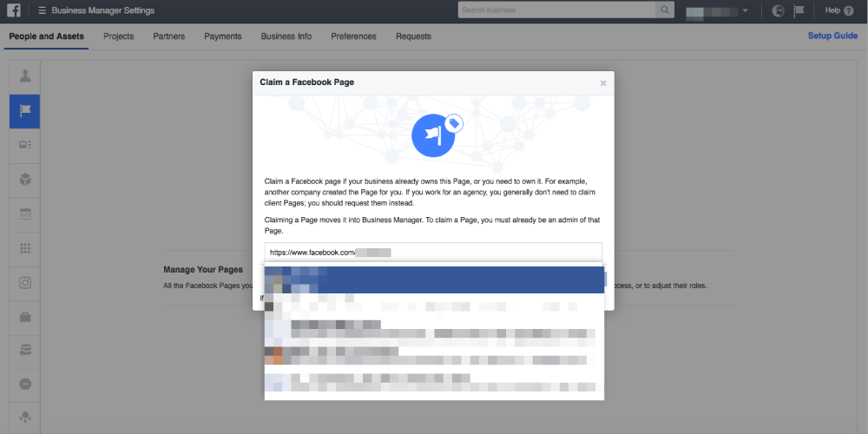The width and height of the screenshot is (868, 434).
Task: Open the Apps grid sidebar icon
Action: [x=25, y=248]
